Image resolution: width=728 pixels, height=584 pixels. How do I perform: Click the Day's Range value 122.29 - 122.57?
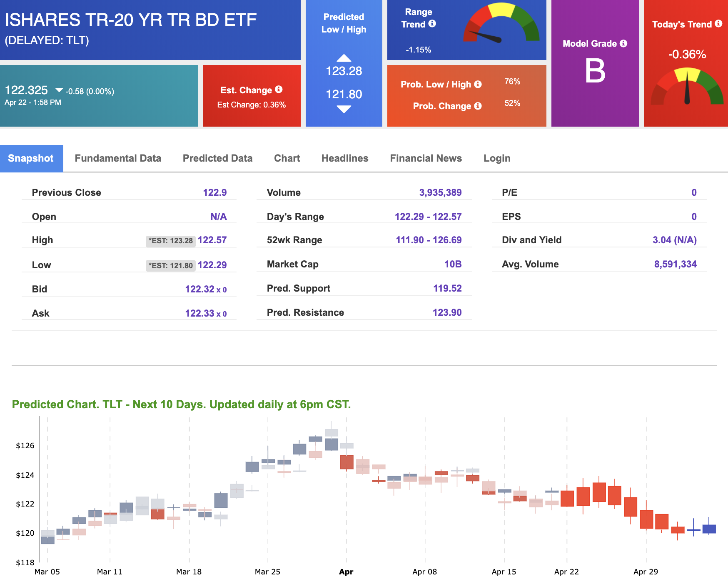[428, 217]
